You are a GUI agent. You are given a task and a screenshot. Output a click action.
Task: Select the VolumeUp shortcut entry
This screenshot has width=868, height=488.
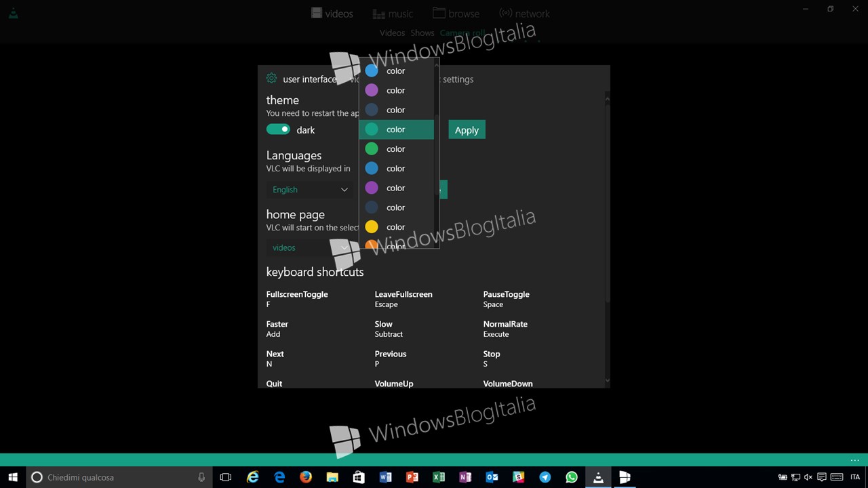tap(394, 384)
